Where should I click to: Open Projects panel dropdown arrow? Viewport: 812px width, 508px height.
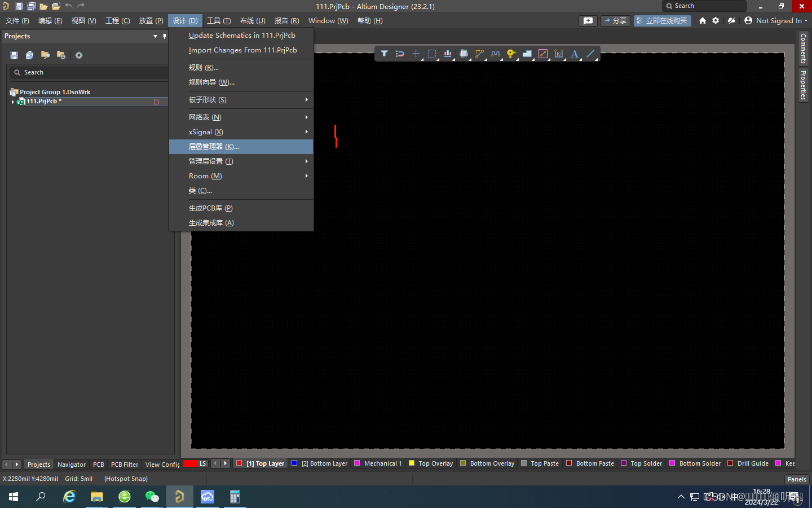pyautogui.click(x=155, y=36)
